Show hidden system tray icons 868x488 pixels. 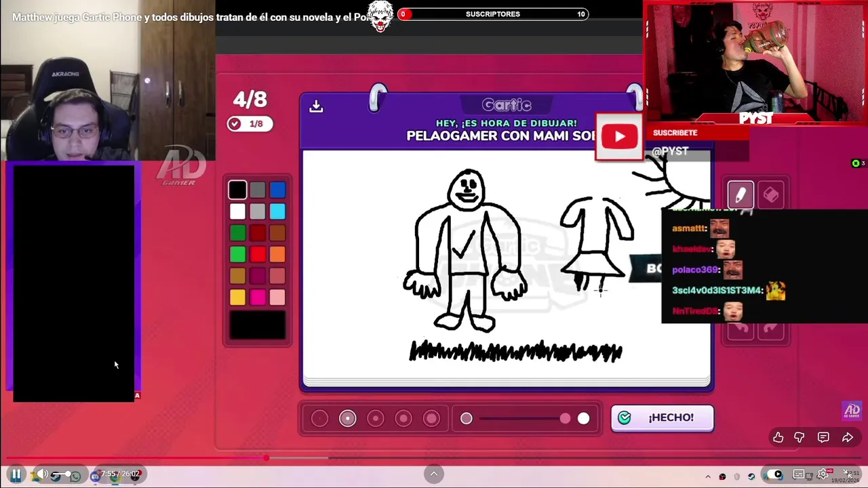coord(708,476)
